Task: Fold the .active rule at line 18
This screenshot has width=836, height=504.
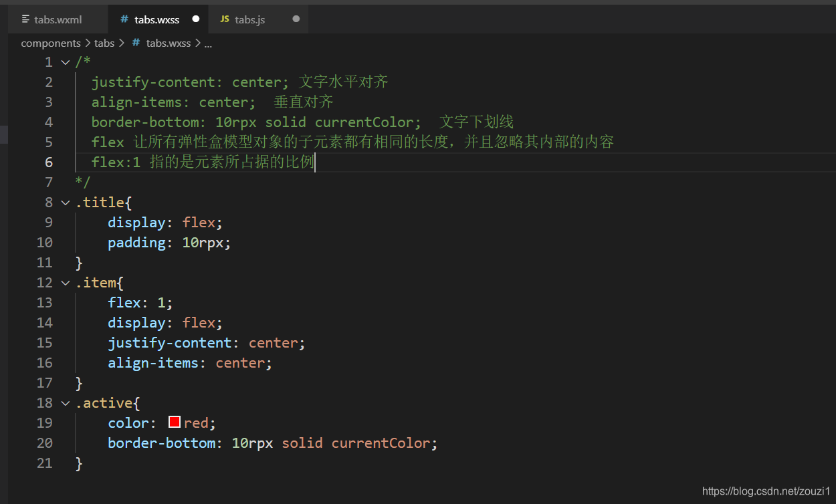Action: 66,403
